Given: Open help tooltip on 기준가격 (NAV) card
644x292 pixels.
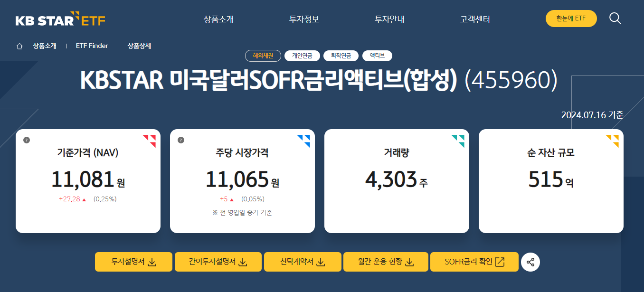Looking at the screenshot, I should (27, 140).
